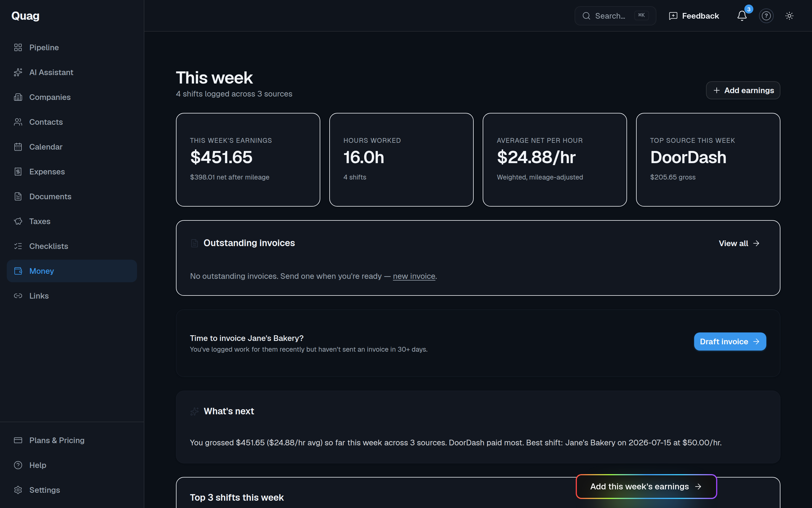Click the DoorDash top source value
The image size is (812, 508).
[x=688, y=157]
